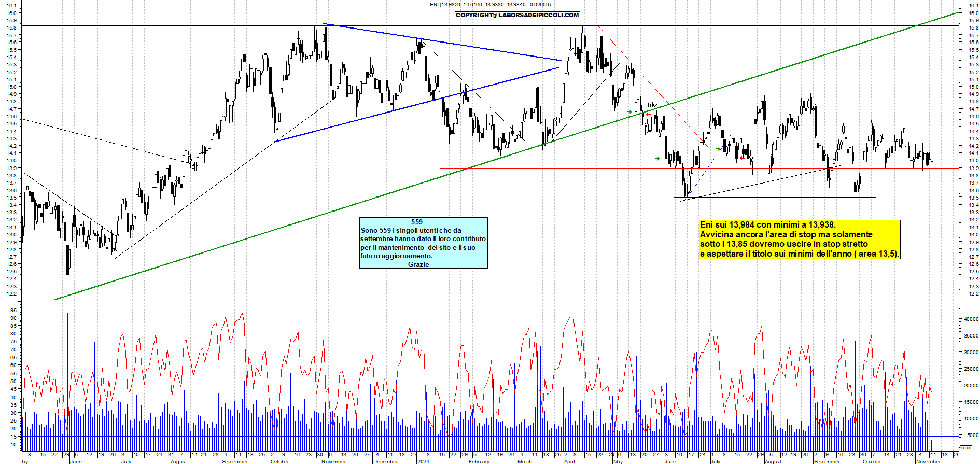Image resolution: width=980 pixels, height=464 pixels.
Task: Click the 95 oscillator scale value
Action: 13,310
